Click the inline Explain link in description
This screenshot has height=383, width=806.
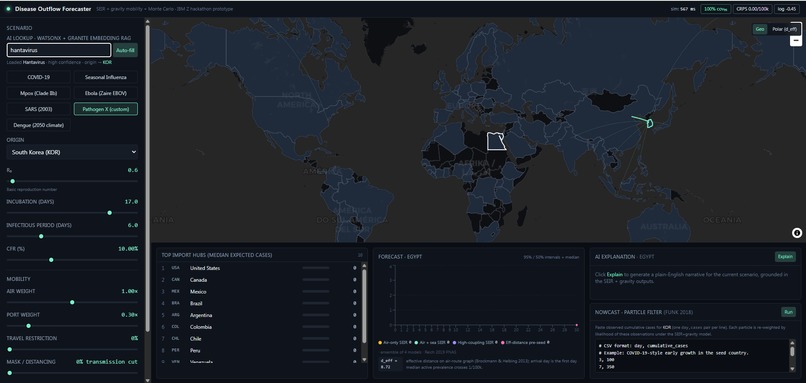click(x=614, y=275)
